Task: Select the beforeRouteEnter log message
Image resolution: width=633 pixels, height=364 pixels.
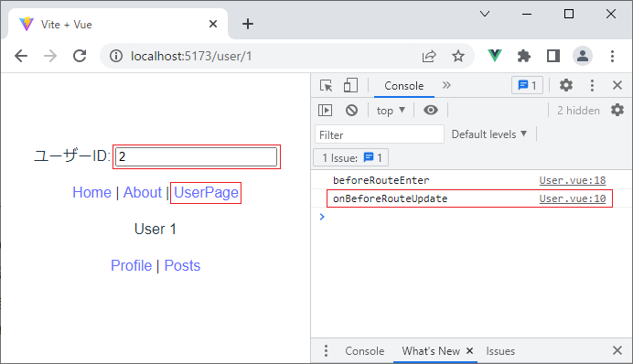Action: pyautogui.click(x=381, y=180)
